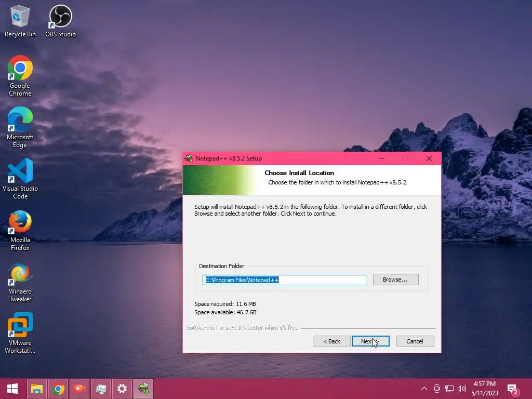Open File Explorer from the taskbar
532x399 pixels.
tap(37, 389)
